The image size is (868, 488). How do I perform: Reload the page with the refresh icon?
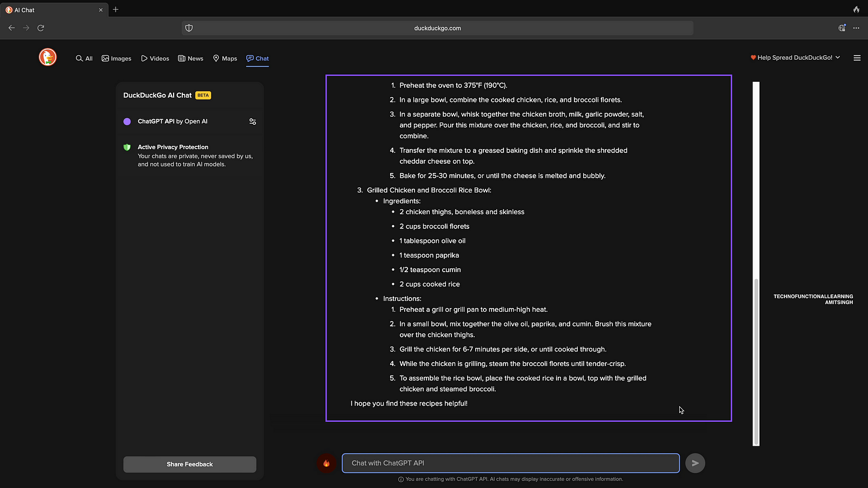(x=41, y=28)
